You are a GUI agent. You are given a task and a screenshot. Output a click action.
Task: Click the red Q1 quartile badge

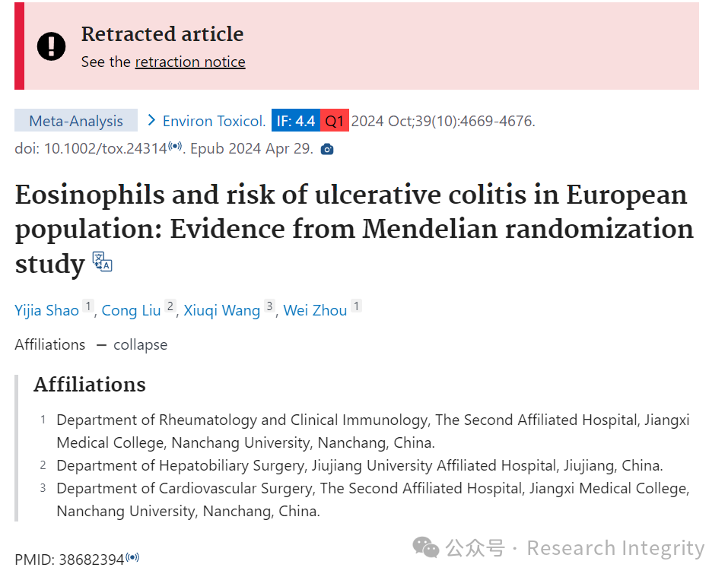[x=334, y=121]
